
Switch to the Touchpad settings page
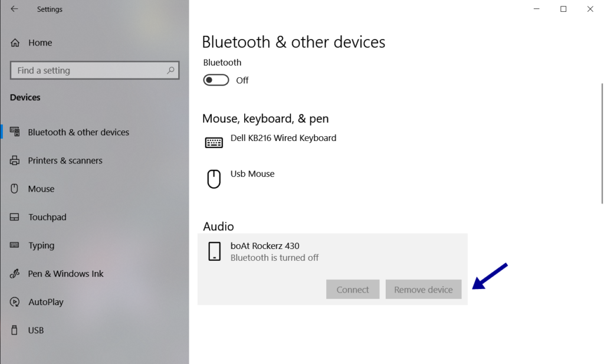click(x=47, y=217)
